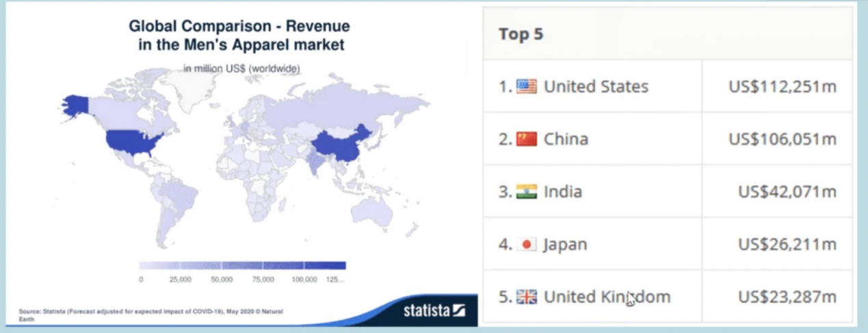Click the US$112,251m value

[x=782, y=87]
